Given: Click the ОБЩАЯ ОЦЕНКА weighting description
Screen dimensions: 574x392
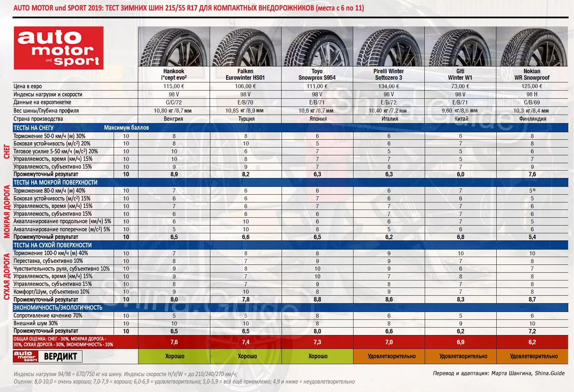Looking at the screenshot, I should (63, 342).
